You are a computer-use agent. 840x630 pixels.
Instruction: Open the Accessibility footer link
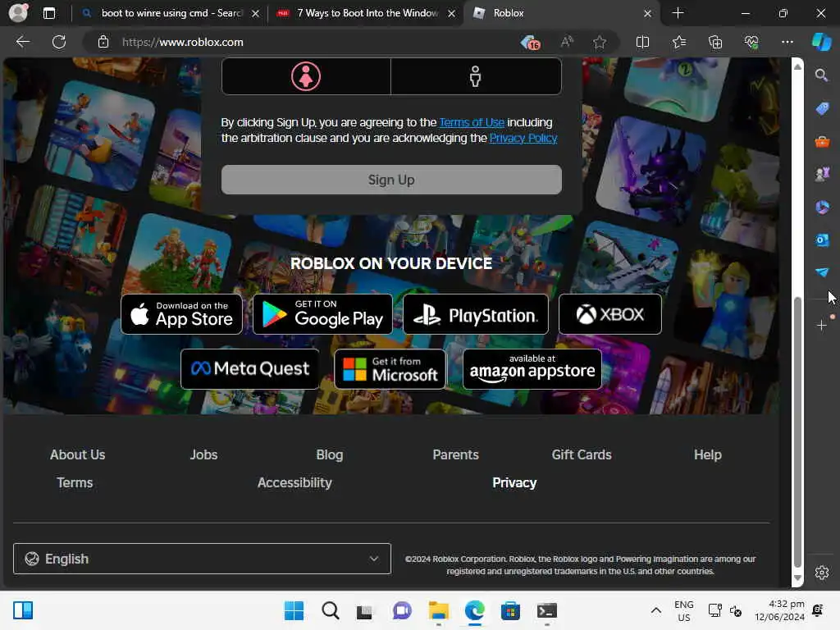point(294,482)
